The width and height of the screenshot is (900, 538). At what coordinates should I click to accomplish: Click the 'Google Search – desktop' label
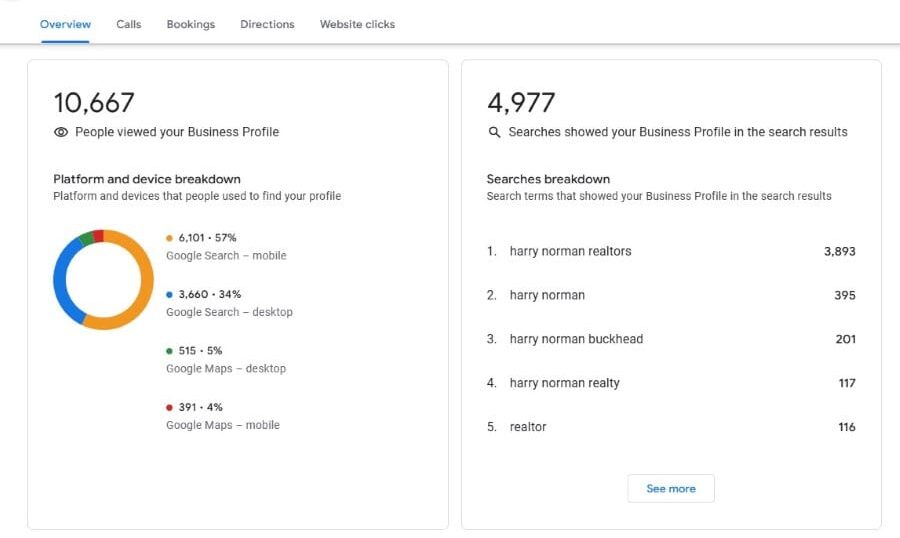[229, 312]
